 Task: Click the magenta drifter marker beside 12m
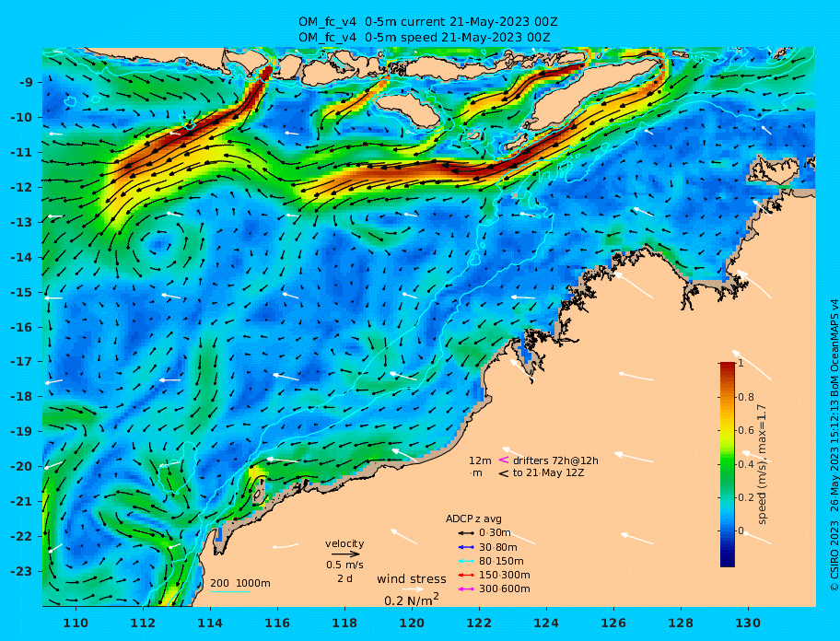coord(504,460)
